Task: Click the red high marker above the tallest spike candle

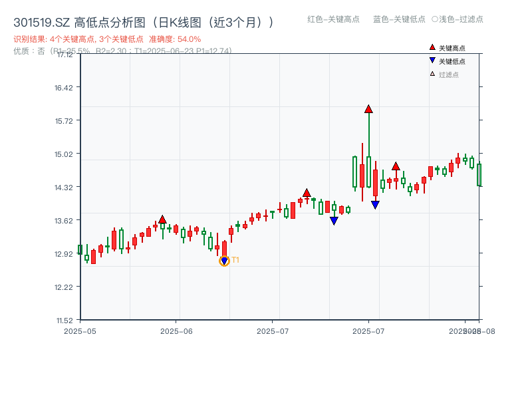Action: tap(368, 109)
